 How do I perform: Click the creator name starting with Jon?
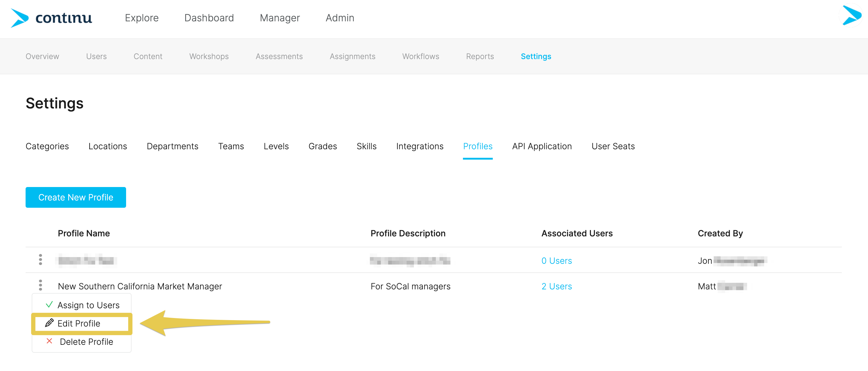click(732, 260)
